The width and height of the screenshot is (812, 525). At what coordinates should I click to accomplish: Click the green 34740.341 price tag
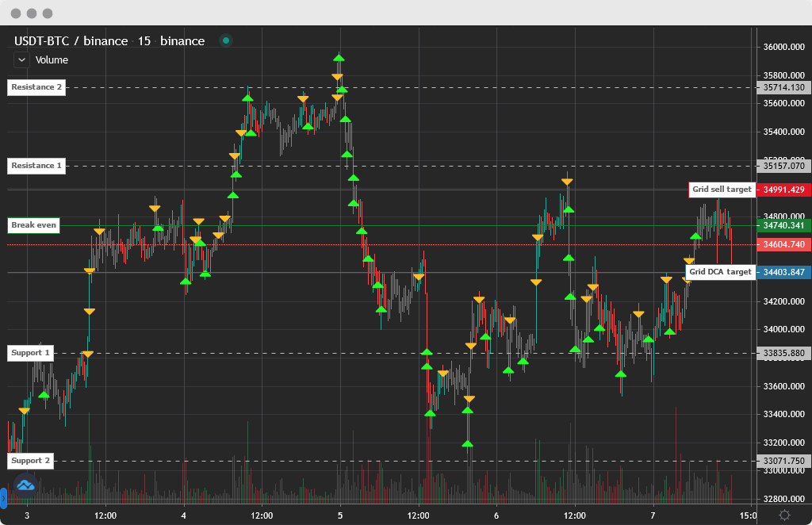tap(783, 226)
